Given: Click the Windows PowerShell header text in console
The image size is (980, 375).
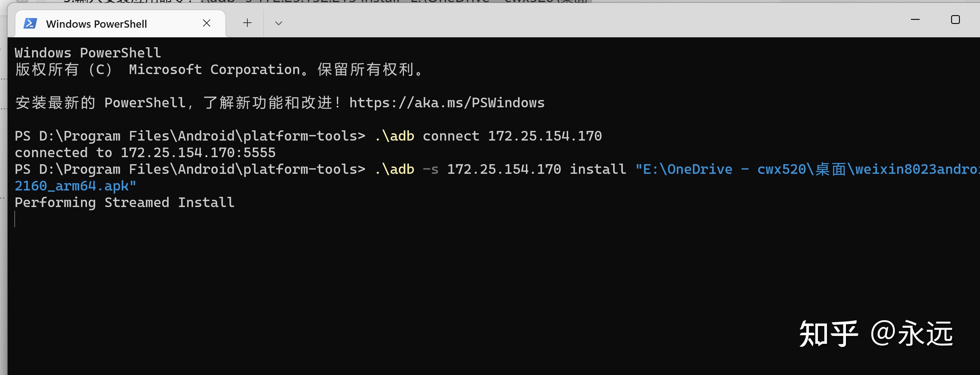Looking at the screenshot, I should (88, 53).
